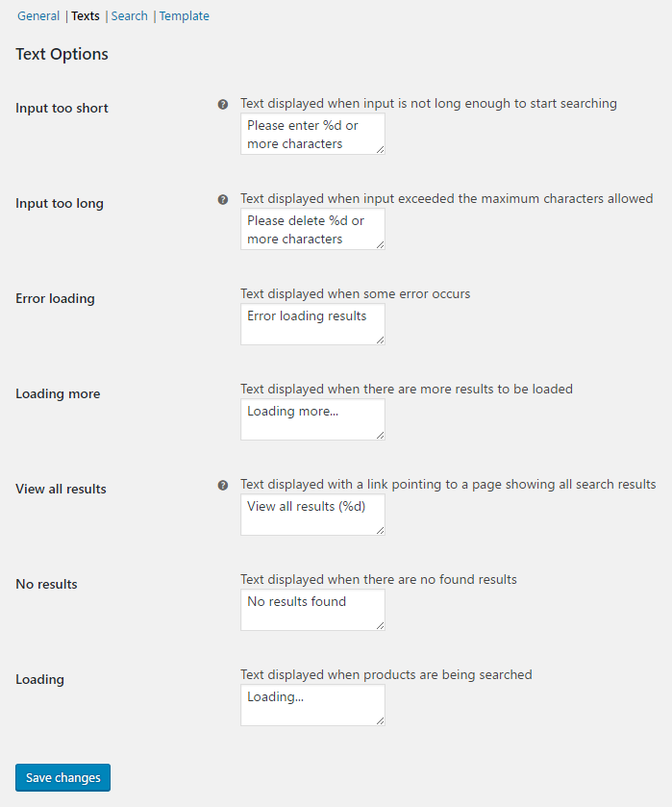Screen dimensions: 672x807
Task: Click resize handle of Error loading textarea
Action: click(381, 340)
